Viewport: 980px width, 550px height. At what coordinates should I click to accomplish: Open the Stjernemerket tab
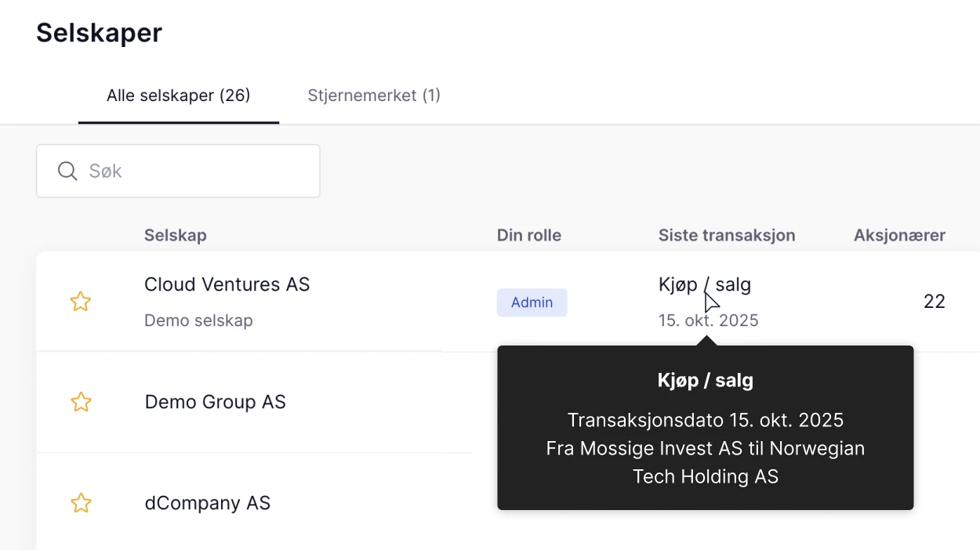pos(374,96)
